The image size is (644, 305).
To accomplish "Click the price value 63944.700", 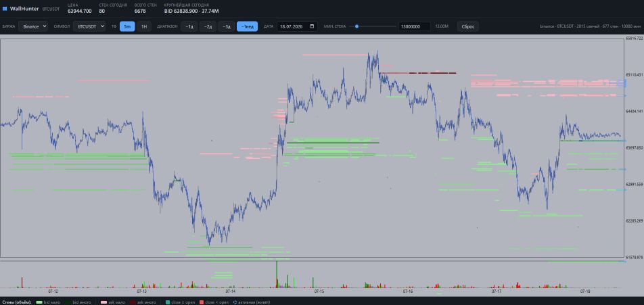I will (x=80, y=11).
